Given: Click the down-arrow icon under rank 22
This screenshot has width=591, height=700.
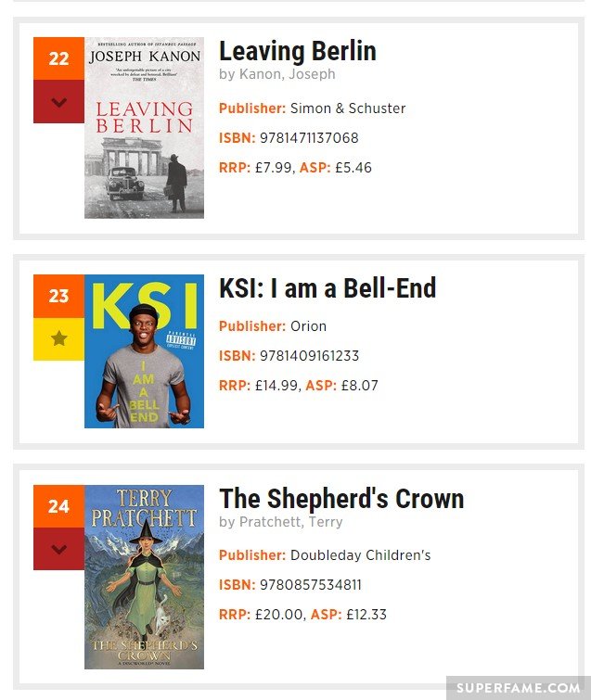Looking at the screenshot, I should (x=58, y=102).
